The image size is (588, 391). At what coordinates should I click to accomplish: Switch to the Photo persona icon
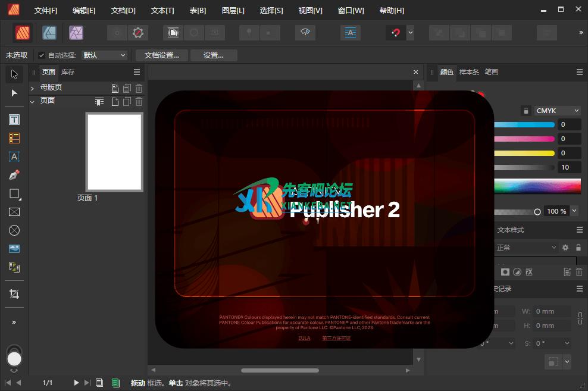[76, 32]
